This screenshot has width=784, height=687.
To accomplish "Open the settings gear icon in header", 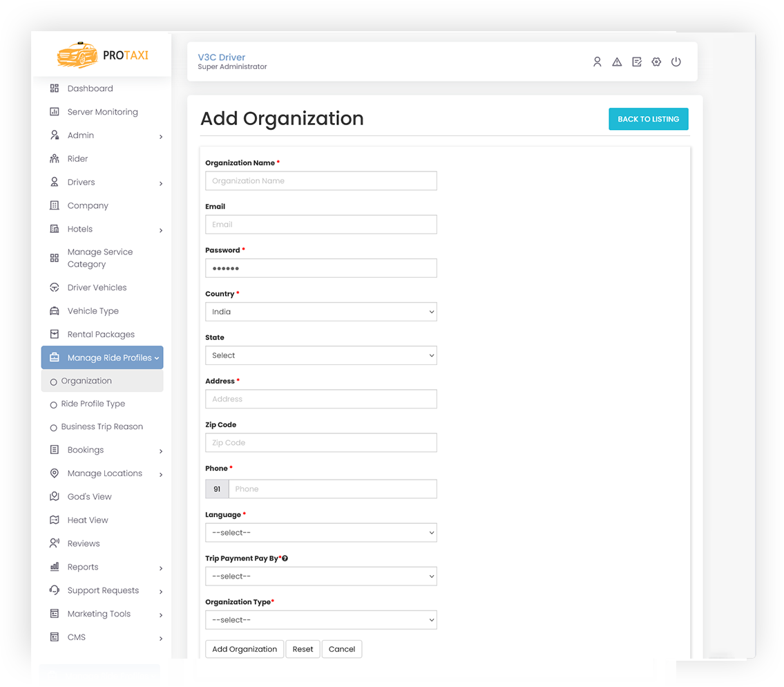I will [x=656, y=62].
